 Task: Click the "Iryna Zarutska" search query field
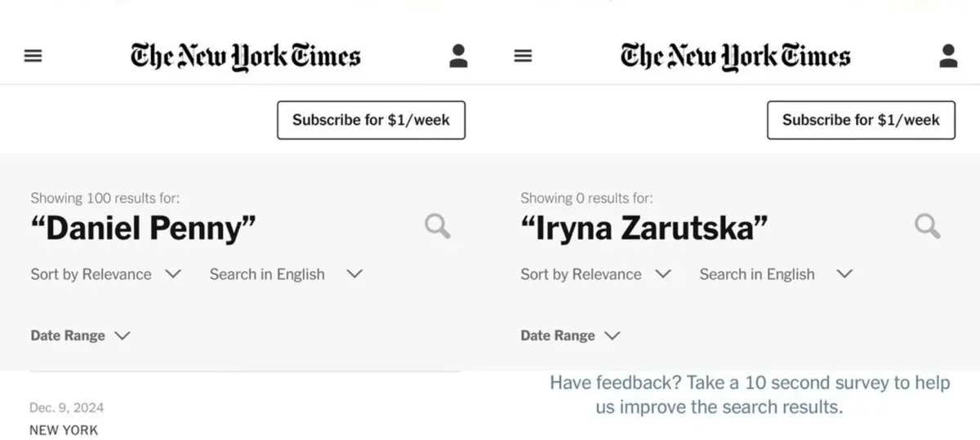tap(644, 229)
